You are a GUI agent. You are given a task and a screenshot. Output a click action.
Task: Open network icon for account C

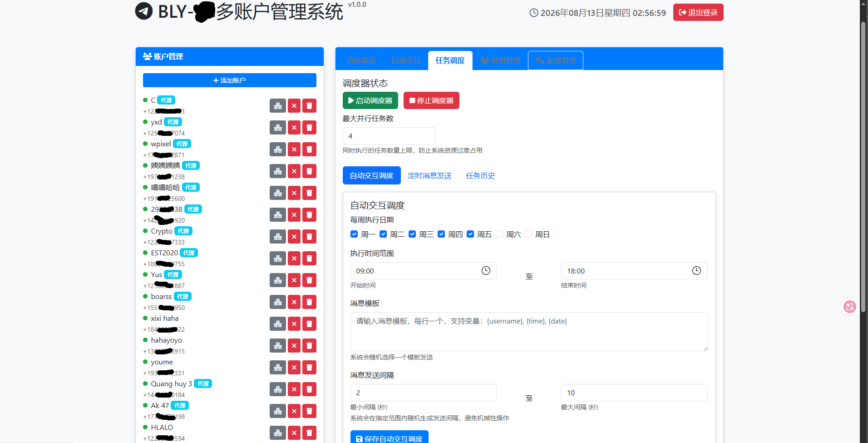pos(278,106)
